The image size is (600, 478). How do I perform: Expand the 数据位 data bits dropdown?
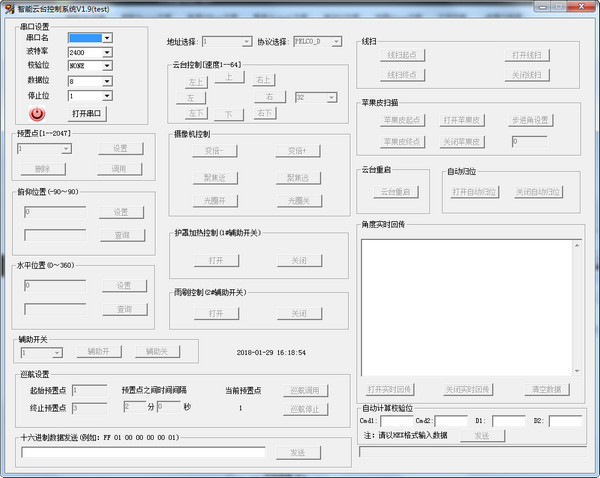pos(107,81)
